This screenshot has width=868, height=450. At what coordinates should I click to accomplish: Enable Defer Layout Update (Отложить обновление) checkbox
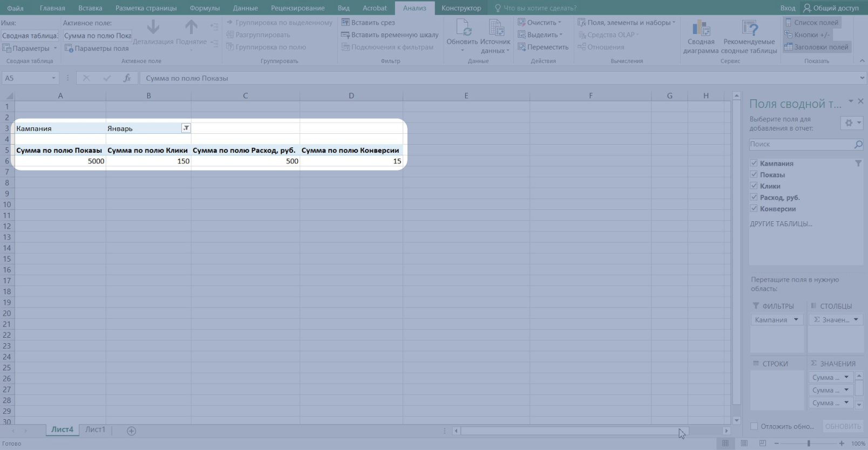coord(754,426)
